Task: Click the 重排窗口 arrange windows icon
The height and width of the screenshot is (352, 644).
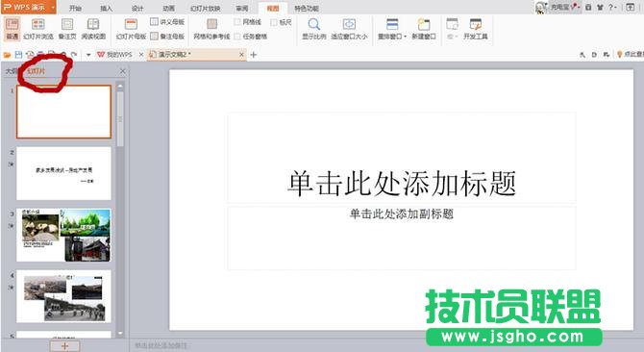Action: tap(392, 24)
